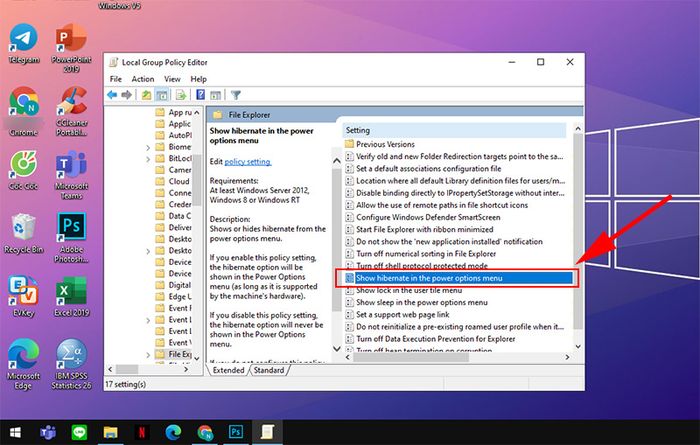Screen dimensions: 700x445
Task: Click the Help question mark toolbar icon
Action: (200, 95)
